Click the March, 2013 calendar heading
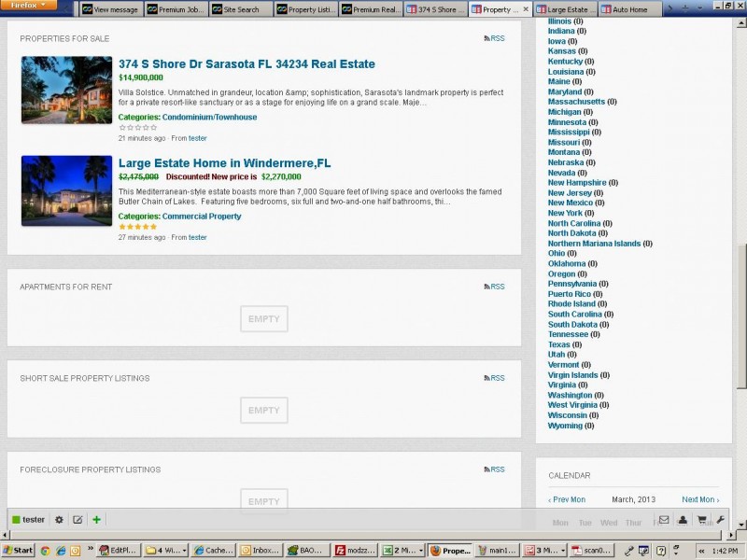 634,499
